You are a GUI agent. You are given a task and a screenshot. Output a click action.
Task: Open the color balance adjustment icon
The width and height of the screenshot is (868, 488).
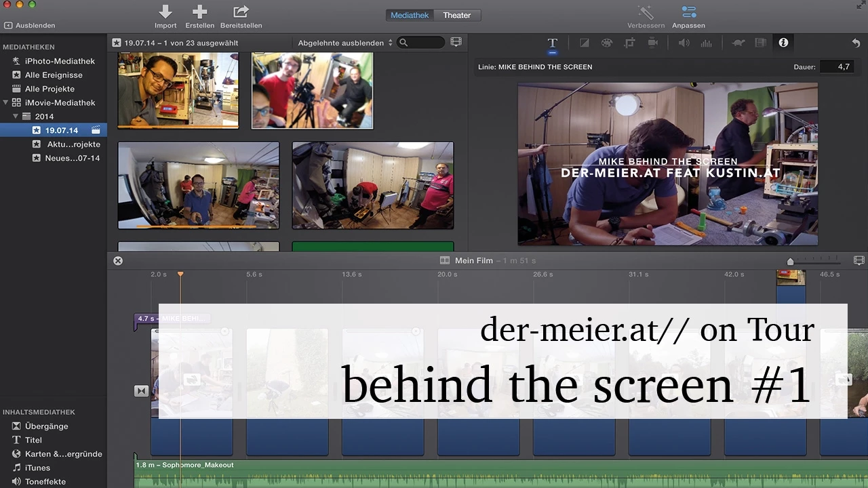click(x=584, y=43)
